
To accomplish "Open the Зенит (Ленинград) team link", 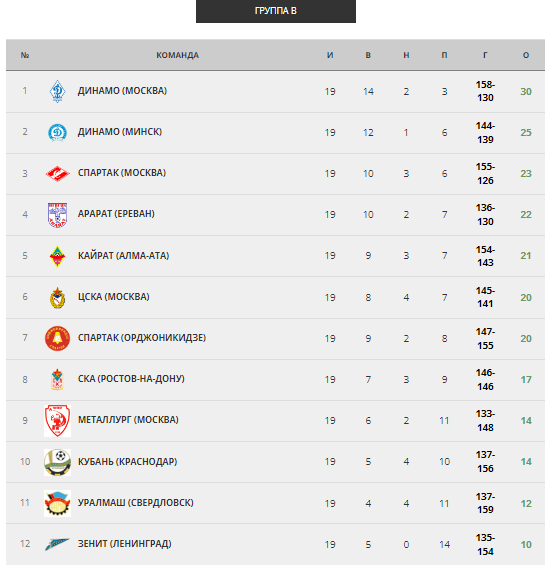I will click(125, 544).
